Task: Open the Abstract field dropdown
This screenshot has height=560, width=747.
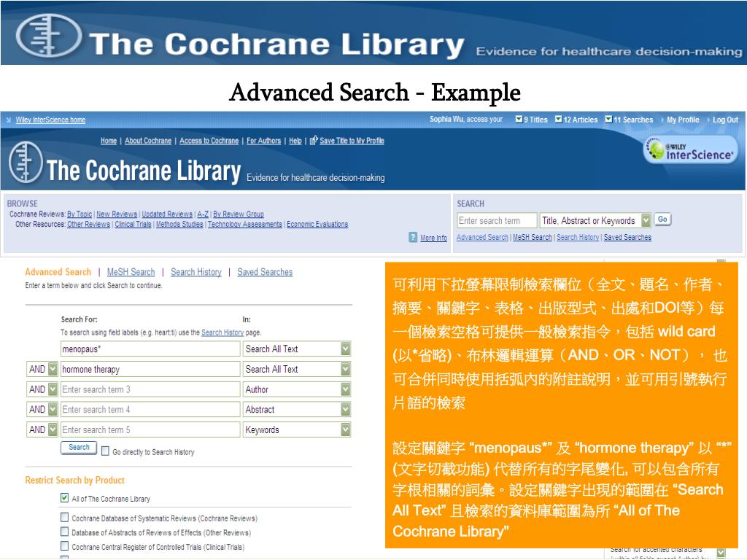Action: (345, 409)
